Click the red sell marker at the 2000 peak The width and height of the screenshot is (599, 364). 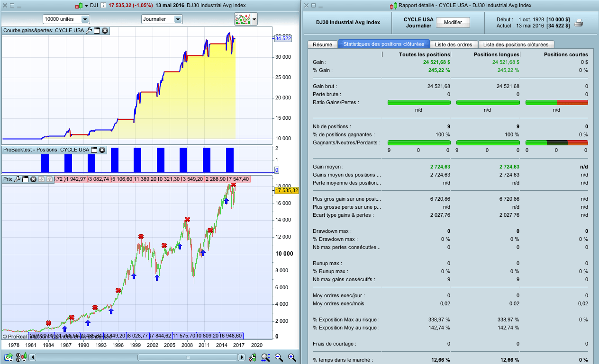pyautogui.click(x=141, y=236)
